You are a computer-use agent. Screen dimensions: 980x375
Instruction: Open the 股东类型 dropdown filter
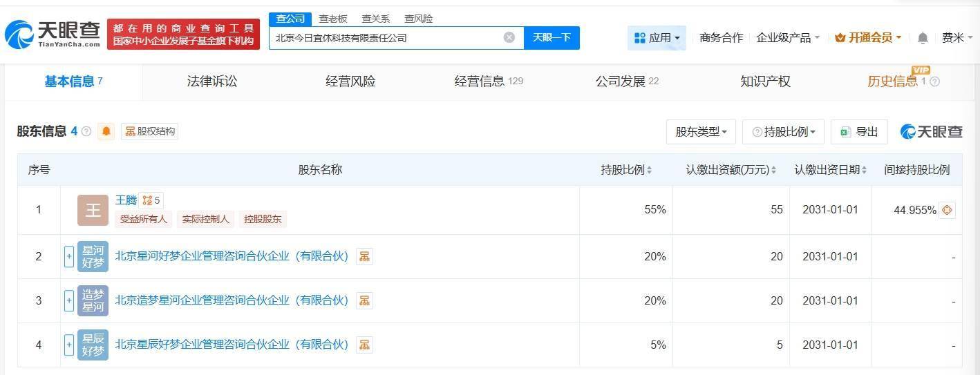coord(701,132)
